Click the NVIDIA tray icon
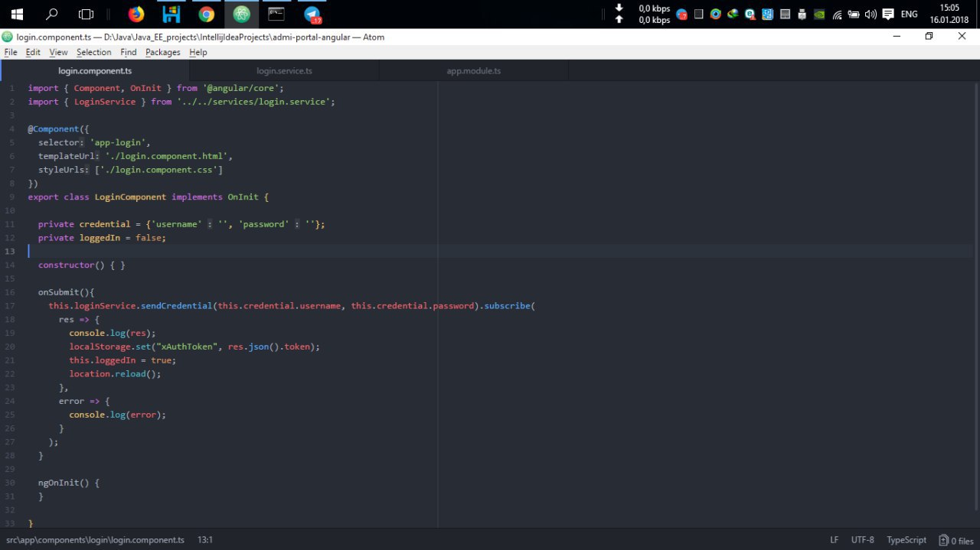Screen dimensions: 980x550 pyautogui.click(x=820, y=14)
